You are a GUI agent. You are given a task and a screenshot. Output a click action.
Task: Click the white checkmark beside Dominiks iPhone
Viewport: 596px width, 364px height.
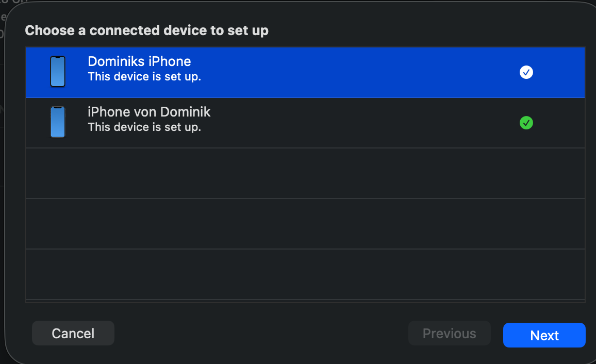[526, 72]
